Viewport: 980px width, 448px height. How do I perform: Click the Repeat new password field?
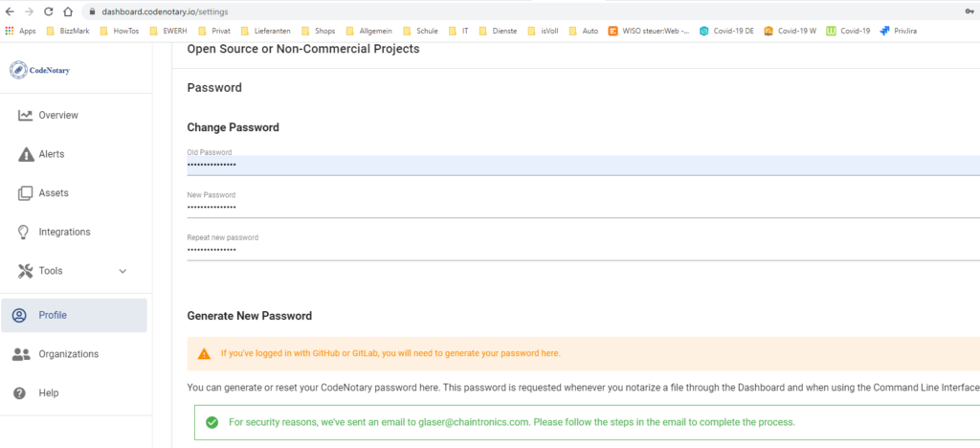point(574,249)
